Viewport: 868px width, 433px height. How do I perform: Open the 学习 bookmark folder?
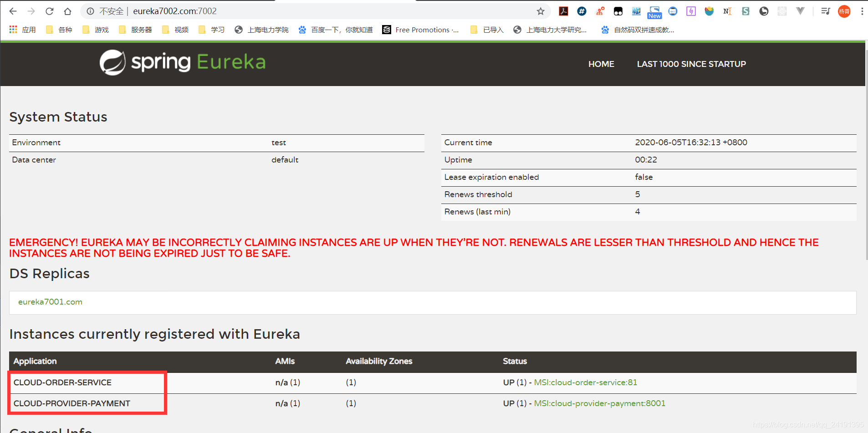tap(212, 30)
